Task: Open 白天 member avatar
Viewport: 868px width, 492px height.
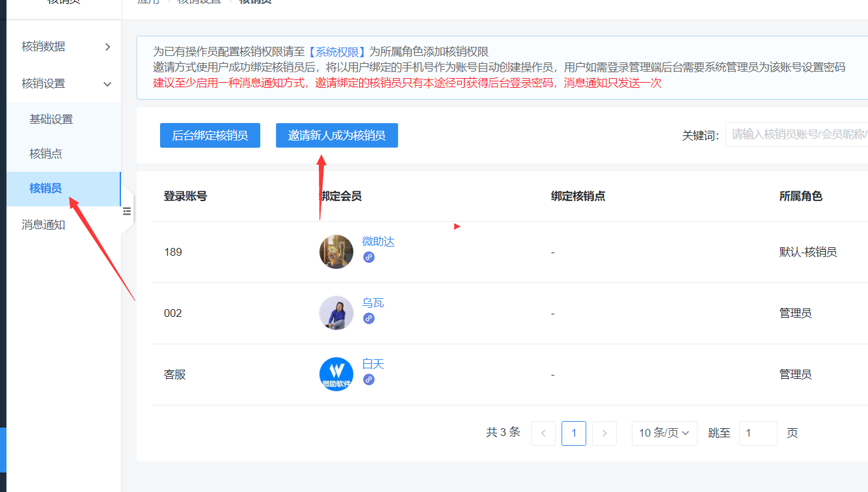Action: (x=336, y=374)
